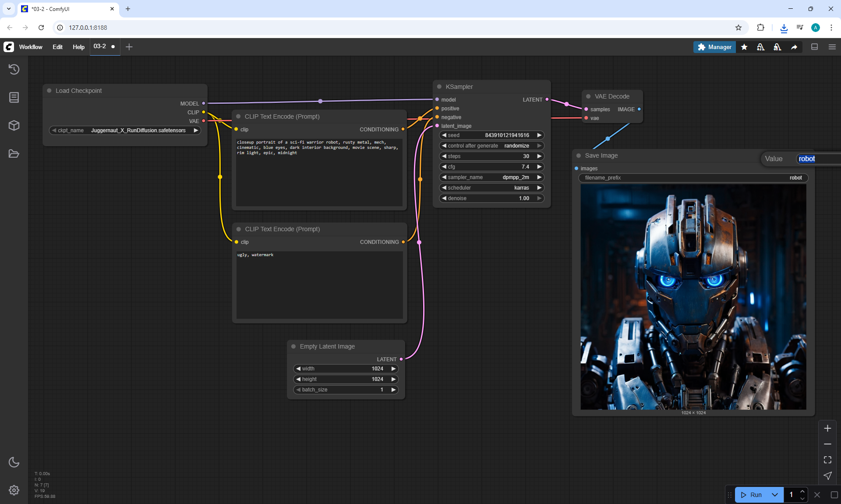
Task: Open the Workflow menu
Action: (x=31, y=47)
